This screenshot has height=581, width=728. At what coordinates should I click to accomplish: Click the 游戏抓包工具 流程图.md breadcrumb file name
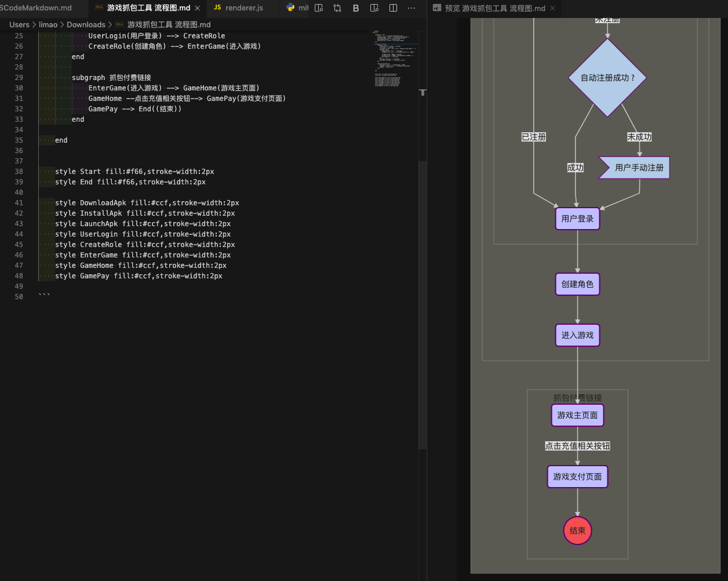coord(169,24)
